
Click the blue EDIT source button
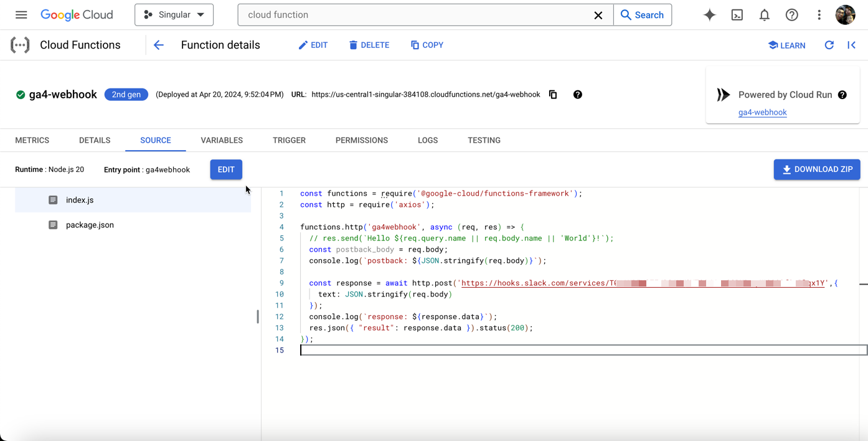(x=226, y=169)
